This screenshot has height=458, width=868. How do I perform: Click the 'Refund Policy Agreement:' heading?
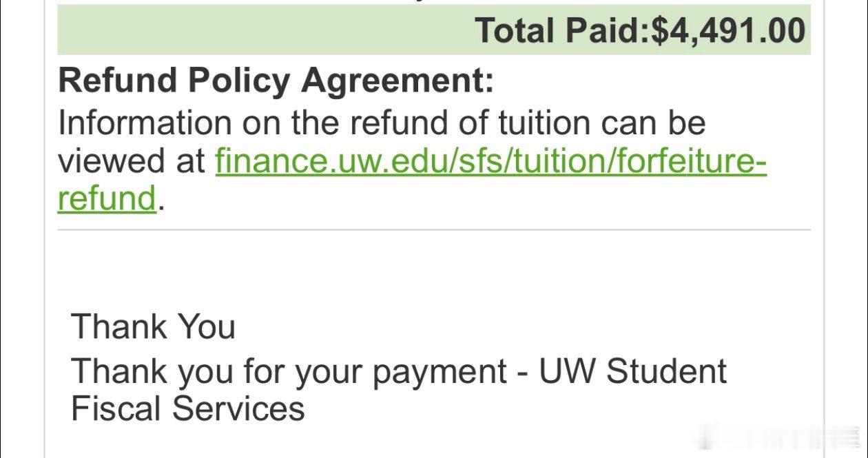click(276, 81)
